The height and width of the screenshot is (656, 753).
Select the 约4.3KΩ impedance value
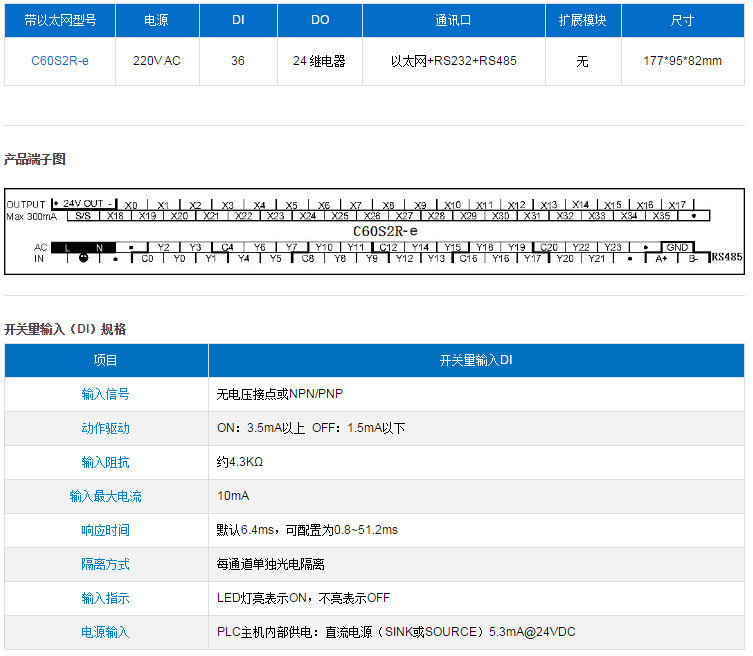tap(240, 462)
